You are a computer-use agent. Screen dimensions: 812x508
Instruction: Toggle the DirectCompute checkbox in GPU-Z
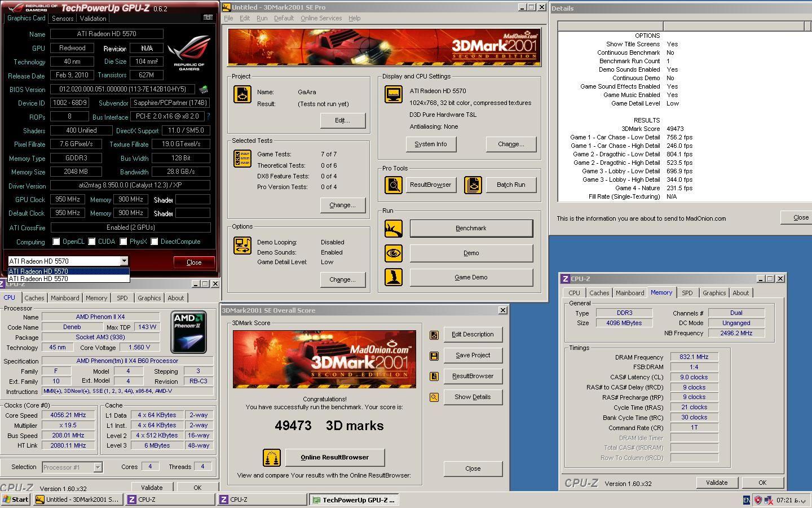click(155, 242)
